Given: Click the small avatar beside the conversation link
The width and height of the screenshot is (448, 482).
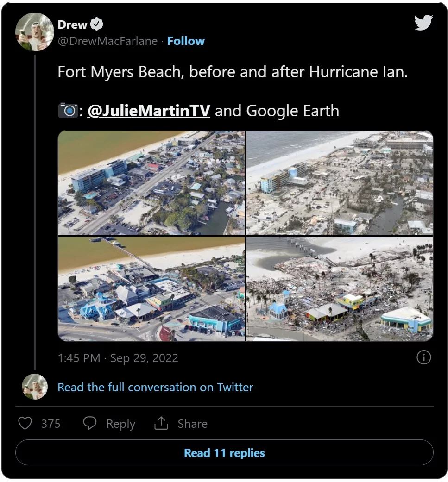Looking at the screenshot, I should pyautogui.click(x=34, y=387).
